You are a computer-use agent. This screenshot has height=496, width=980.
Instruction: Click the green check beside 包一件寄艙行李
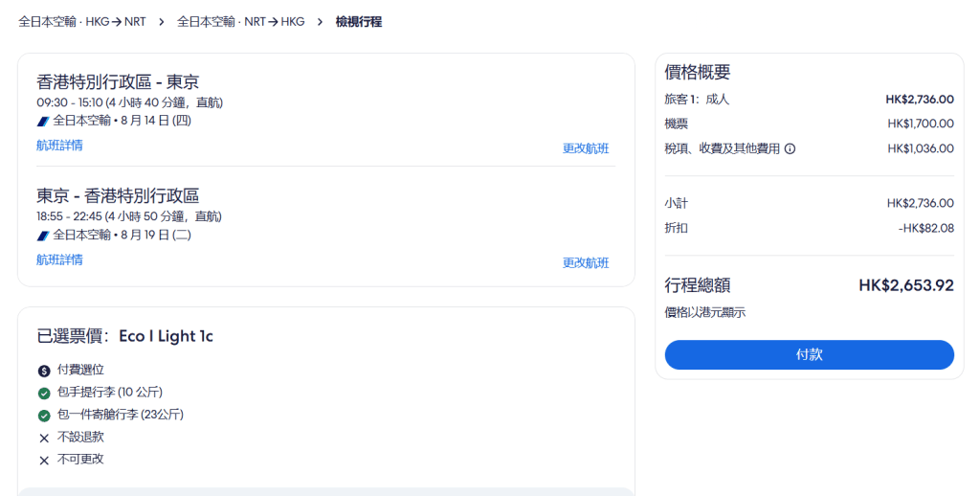44,416
